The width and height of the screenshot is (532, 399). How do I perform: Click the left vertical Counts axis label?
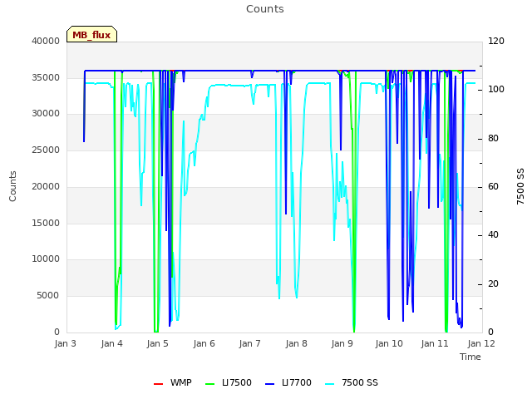(x=12, y=186)
